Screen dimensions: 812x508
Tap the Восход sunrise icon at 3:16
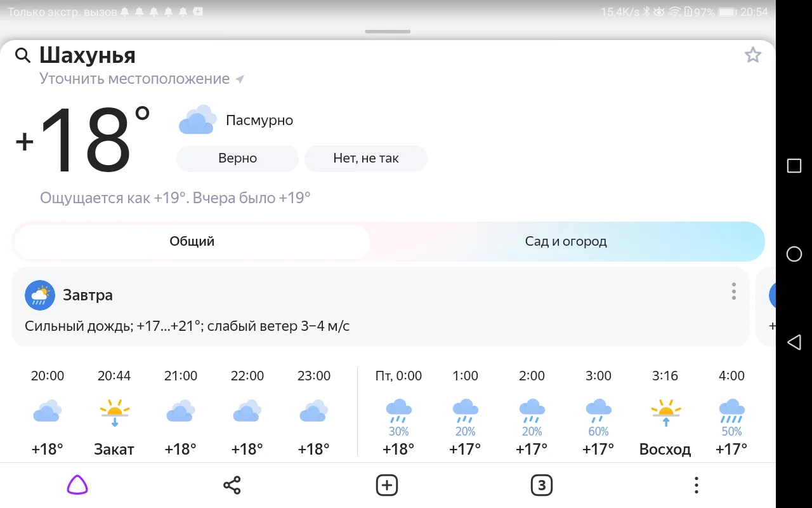click(x=665, y=410)
